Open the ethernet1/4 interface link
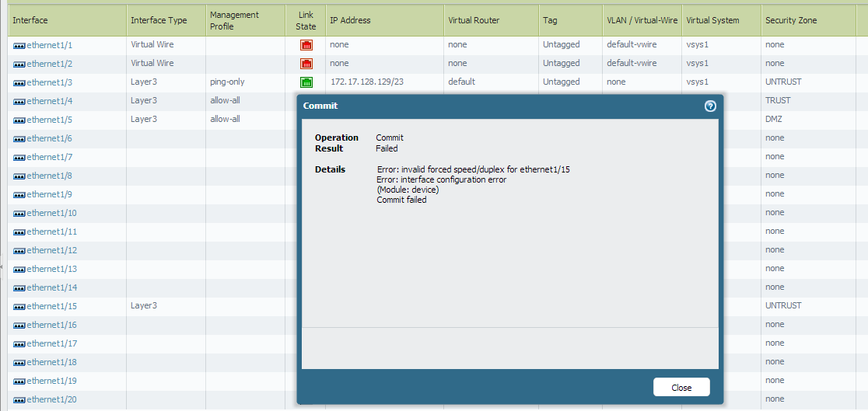868x411 pixels. pos(49,101)
